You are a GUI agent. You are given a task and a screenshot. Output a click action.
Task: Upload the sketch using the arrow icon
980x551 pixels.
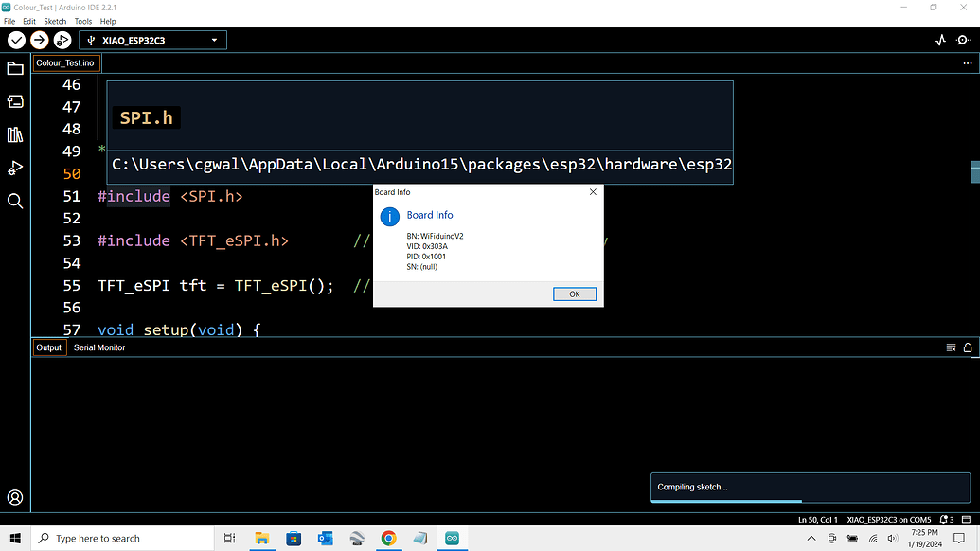(x=39, y=40)
